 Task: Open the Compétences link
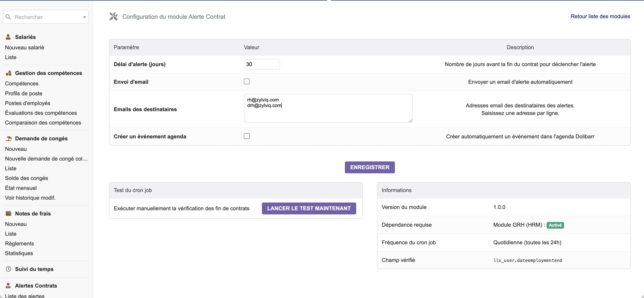tap(22, 84)
